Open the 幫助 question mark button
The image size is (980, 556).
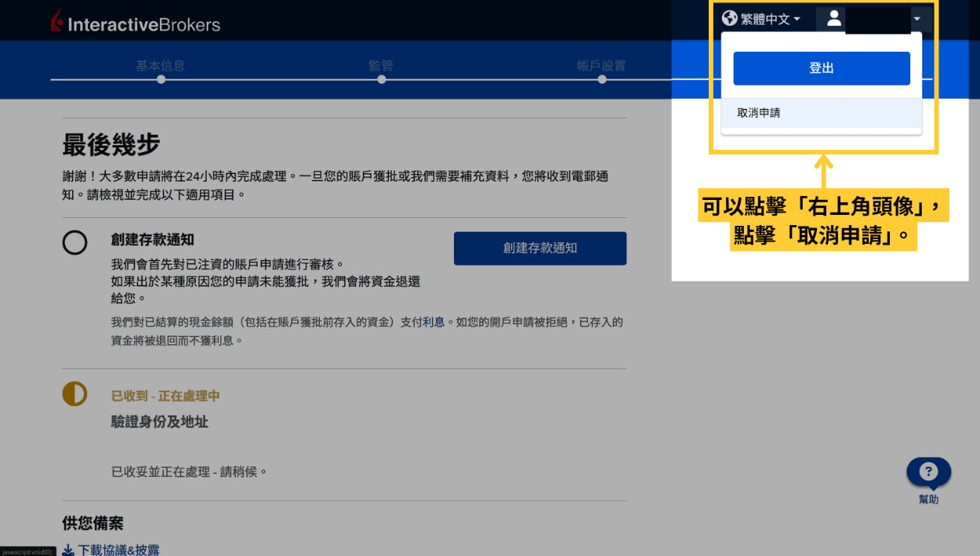928,472
